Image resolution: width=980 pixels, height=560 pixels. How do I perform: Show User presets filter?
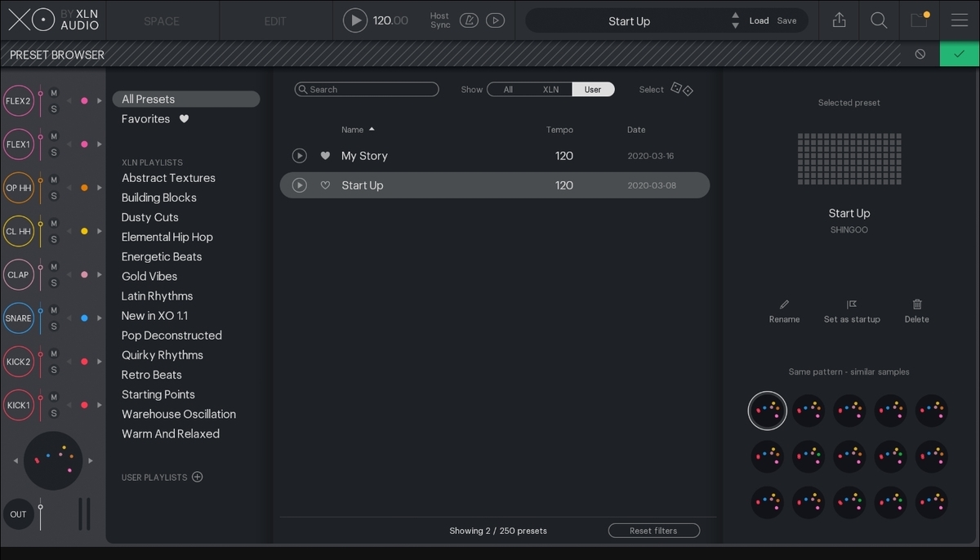click(x=593, y=90)
